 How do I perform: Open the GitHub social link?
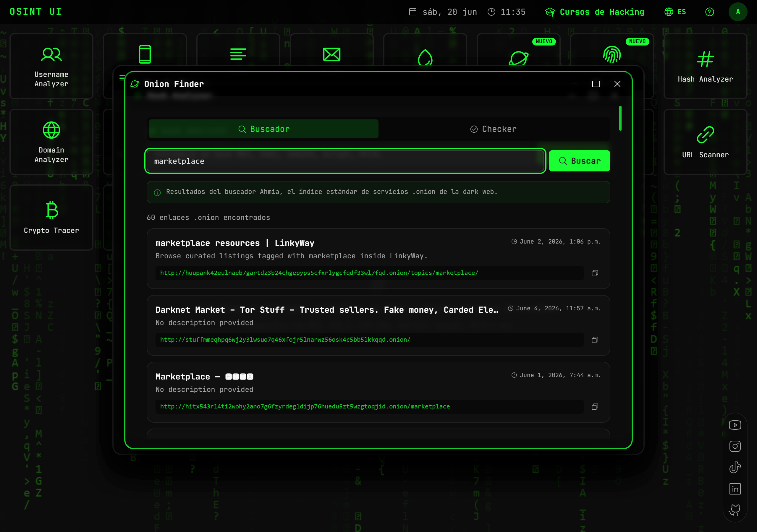(x=735, y=510)
